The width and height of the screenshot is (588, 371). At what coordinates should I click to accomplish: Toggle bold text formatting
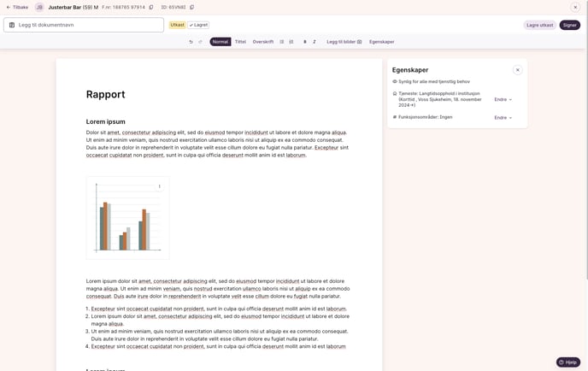pyautogui.click(x=305, y=42)
